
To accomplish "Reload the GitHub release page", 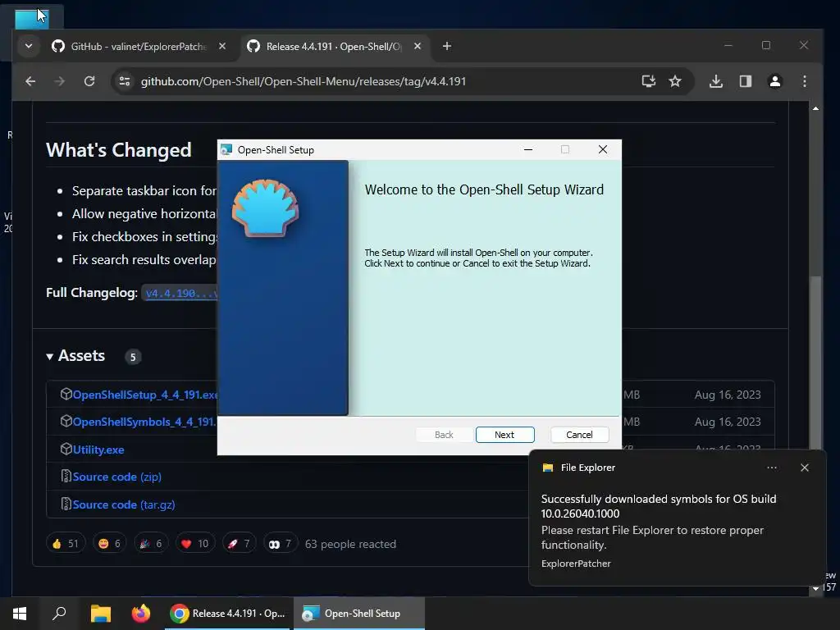I will point(89,81).
